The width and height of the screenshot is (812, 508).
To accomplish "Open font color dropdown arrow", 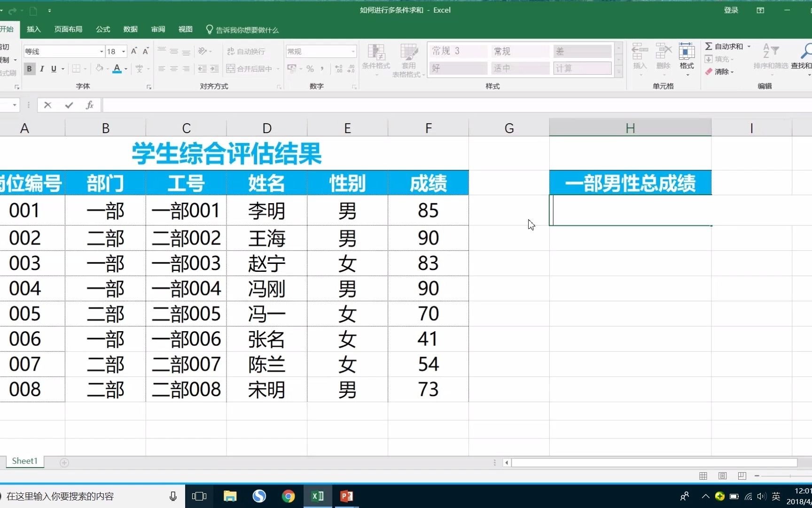I will [x=126, y=69].
